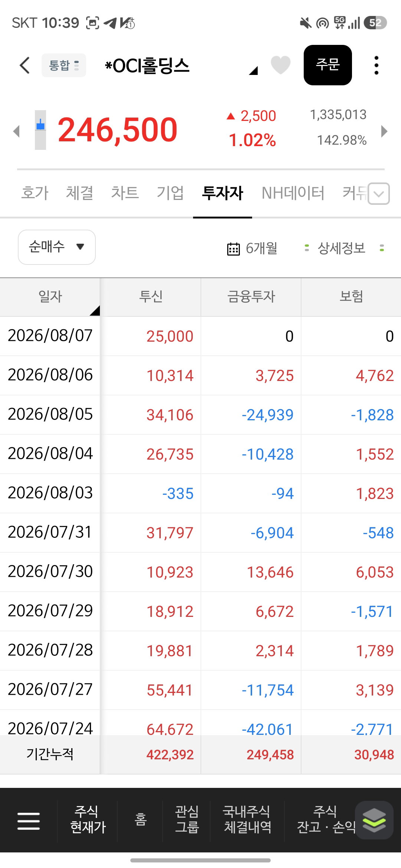Switch to the 호가 tab
This screenshot has height=868, width=401.
click(x=35, y=193)
